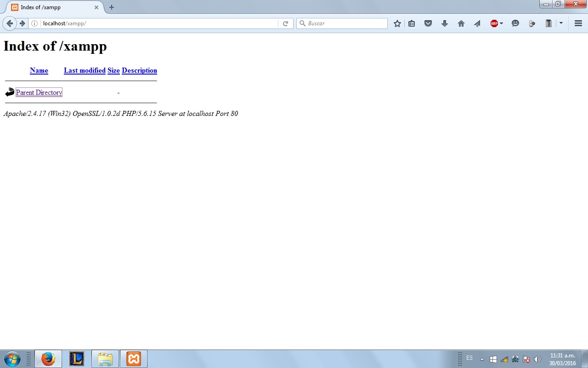Click the address bar showing localhost/xampp/
The image size is (588, 368).
pos(158,23)
